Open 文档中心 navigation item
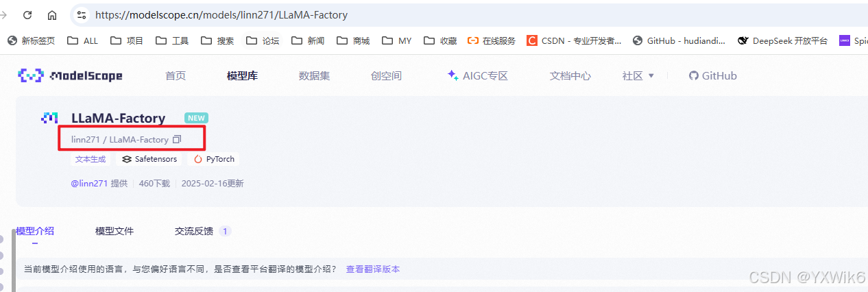 point(570,75)
